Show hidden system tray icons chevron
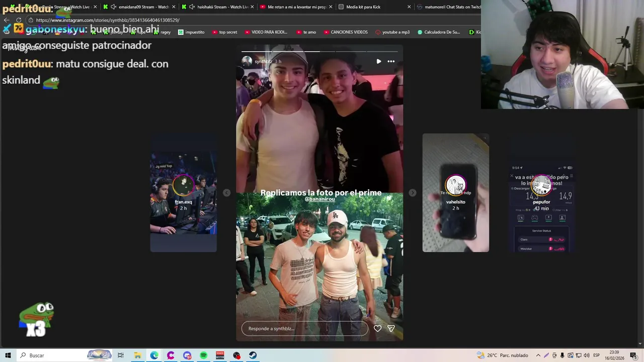 (x=538, y=355)
